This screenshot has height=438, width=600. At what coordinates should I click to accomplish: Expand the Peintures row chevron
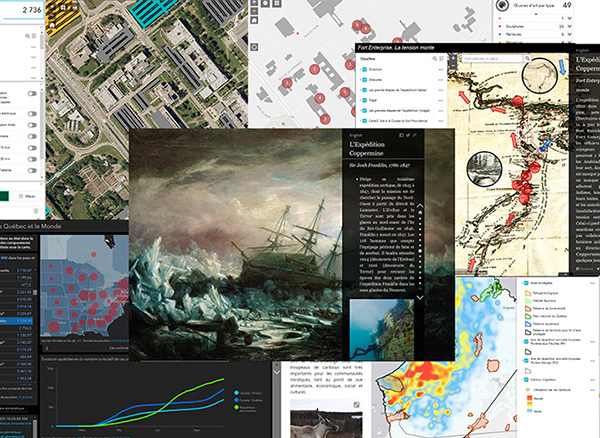point(570,34)
